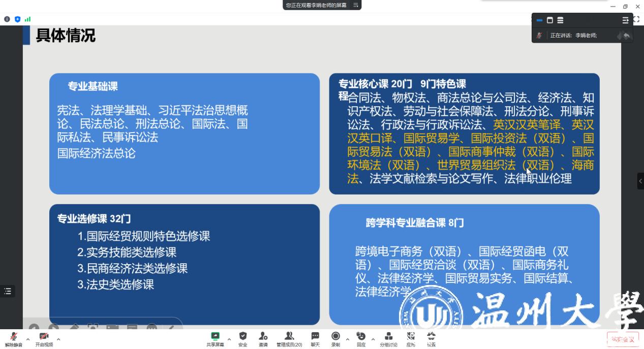Open 设置 settings

[x=431, y=338]
